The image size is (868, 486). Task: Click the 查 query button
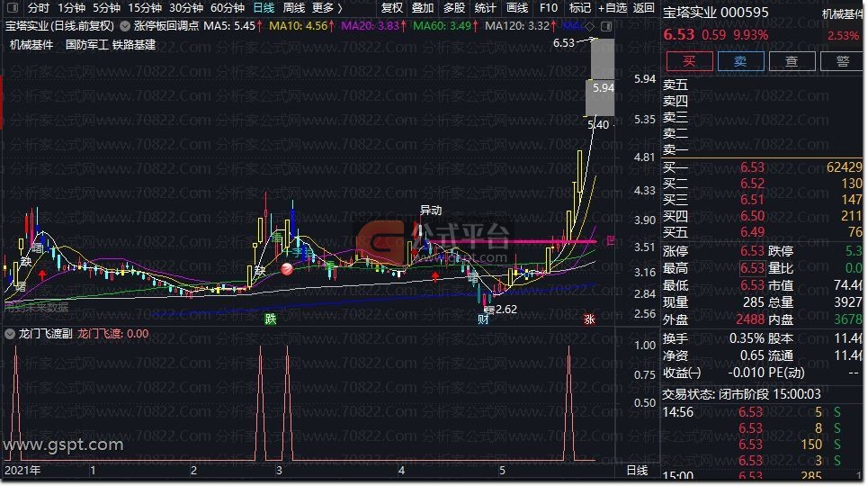(x=792, y=61)
